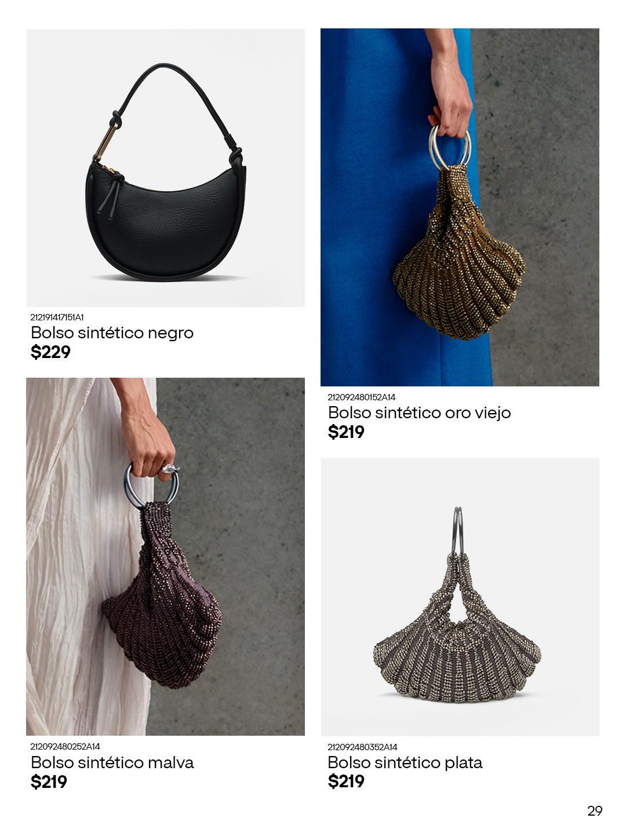
Task: Open the black shoulder bag photo
Action: 166,168
